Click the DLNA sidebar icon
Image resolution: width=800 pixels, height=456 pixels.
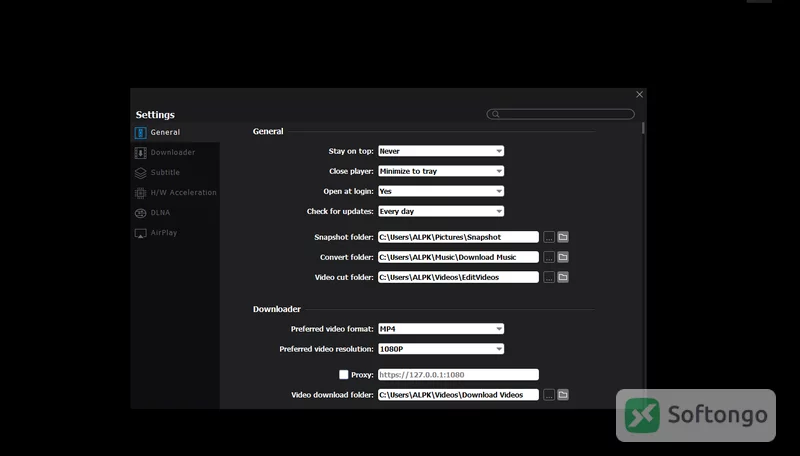(x=140, y=213)
